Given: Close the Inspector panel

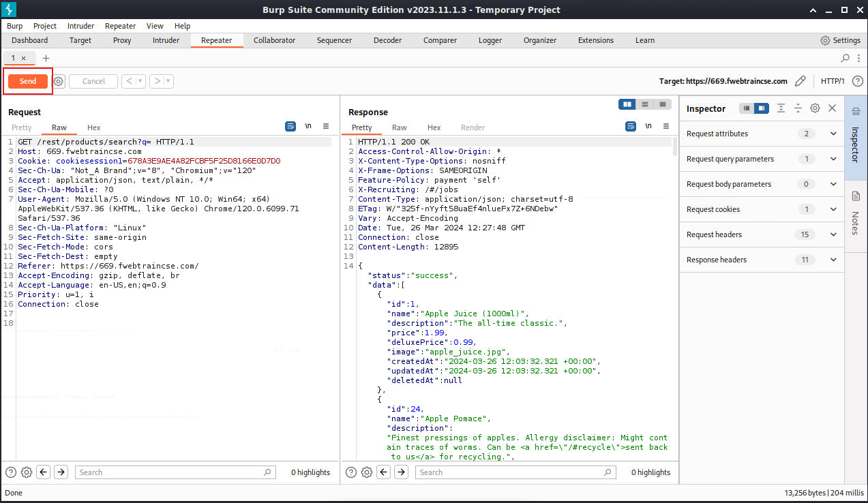Looking at the screenshot, I should coord(832,108).
